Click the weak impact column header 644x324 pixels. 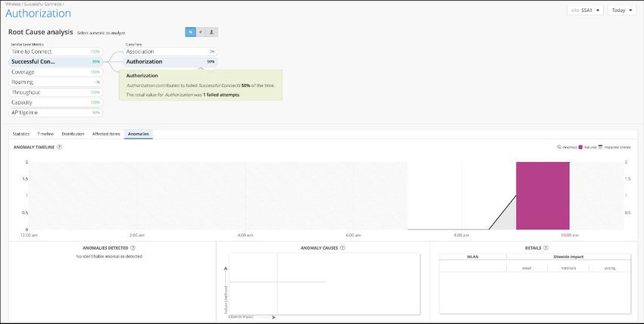tap(527, 268)
